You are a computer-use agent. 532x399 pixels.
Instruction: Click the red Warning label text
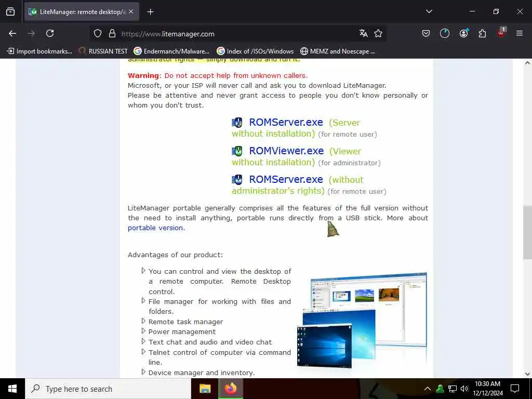pos(143,76)
